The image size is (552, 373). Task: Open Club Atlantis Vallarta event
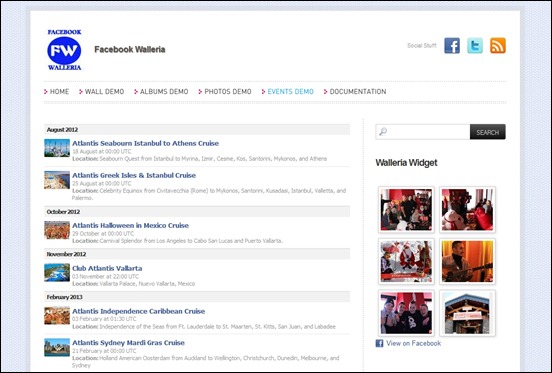(x=107, y=268)
